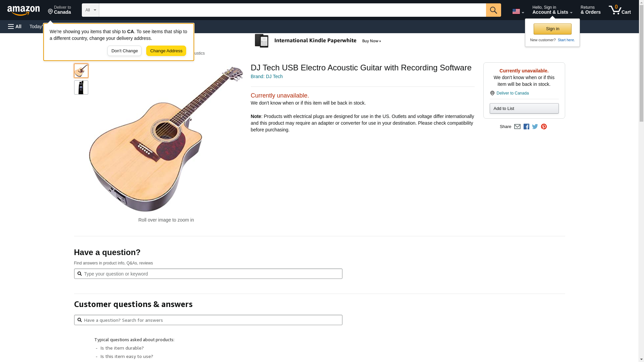Screen dimensions: 644x362
Task: Click the search magnifier button
Action: [493, 10]
